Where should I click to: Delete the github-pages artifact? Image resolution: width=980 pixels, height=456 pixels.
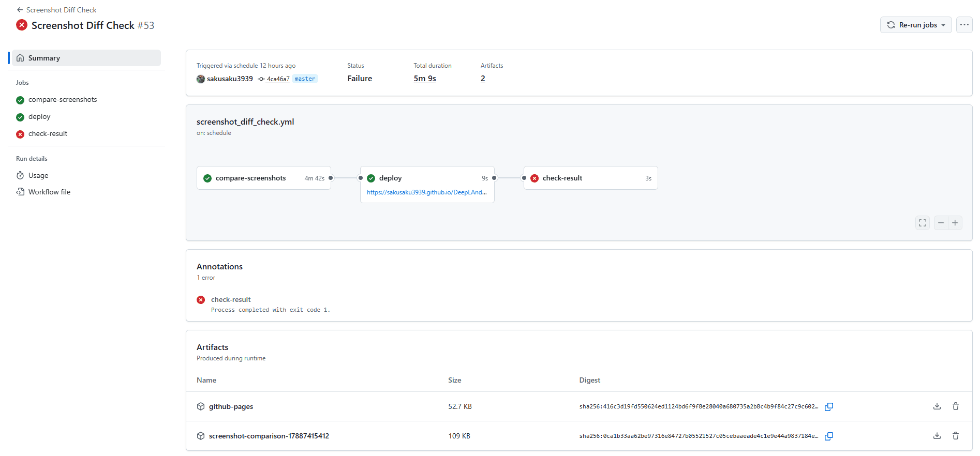click(955, 406)
